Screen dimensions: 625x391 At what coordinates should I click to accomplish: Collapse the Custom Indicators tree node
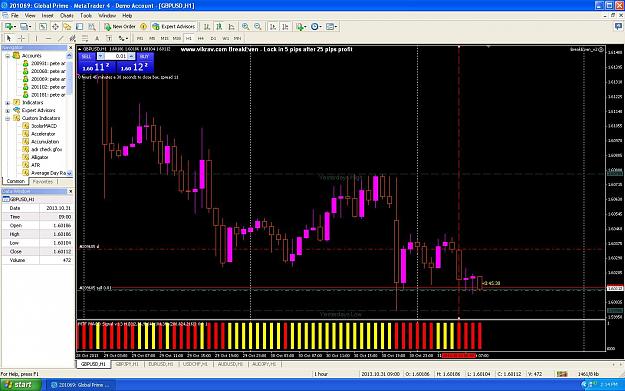pos(7,118)
